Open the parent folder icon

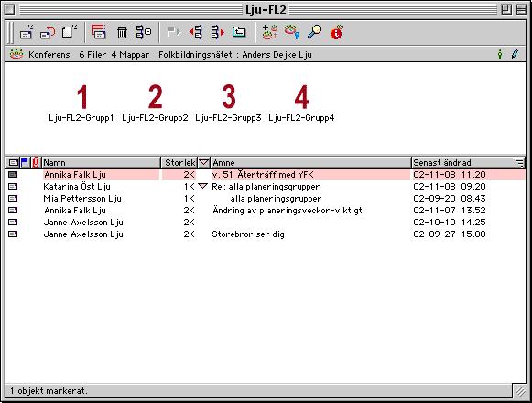[239, 33]
